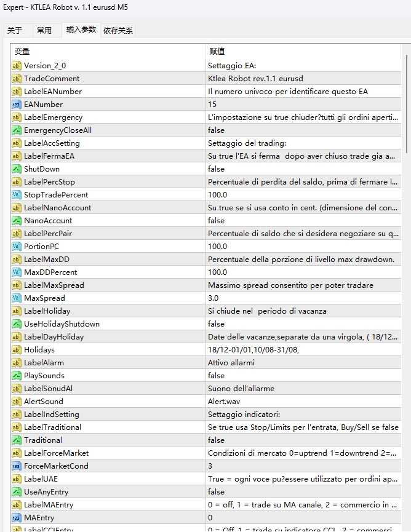
Task: Edit MAEntry value 0
Action: pyautogui.click(x=303, y=517)
